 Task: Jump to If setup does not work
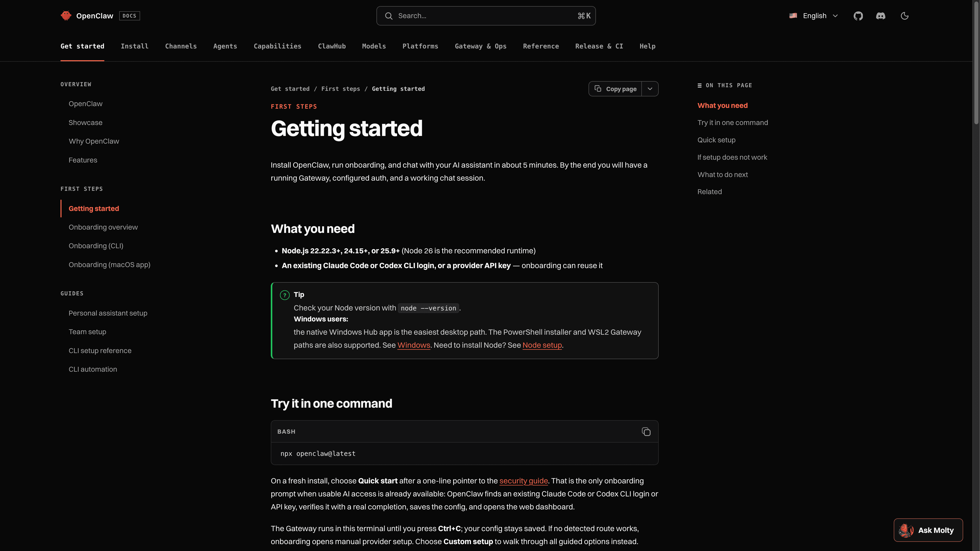coord(732,157)
